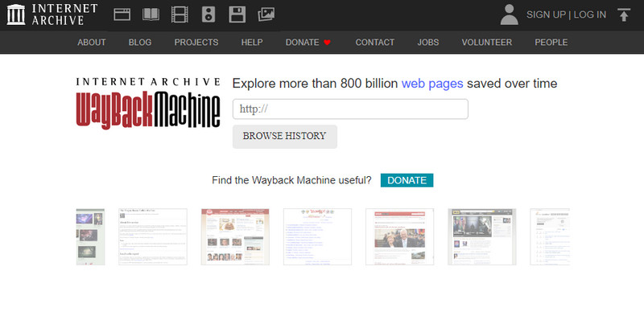Follow the 'web pages' hyperlink
This screenshot has width=644, height=316.
coord(432,84)
